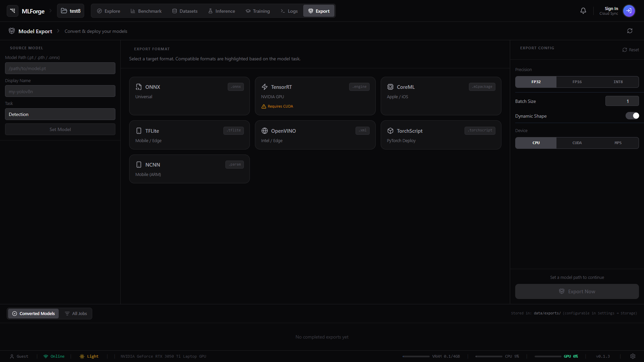Open settings gear in status bar
Viewport: 644px width, 362px height.
[x=633, y=356]
